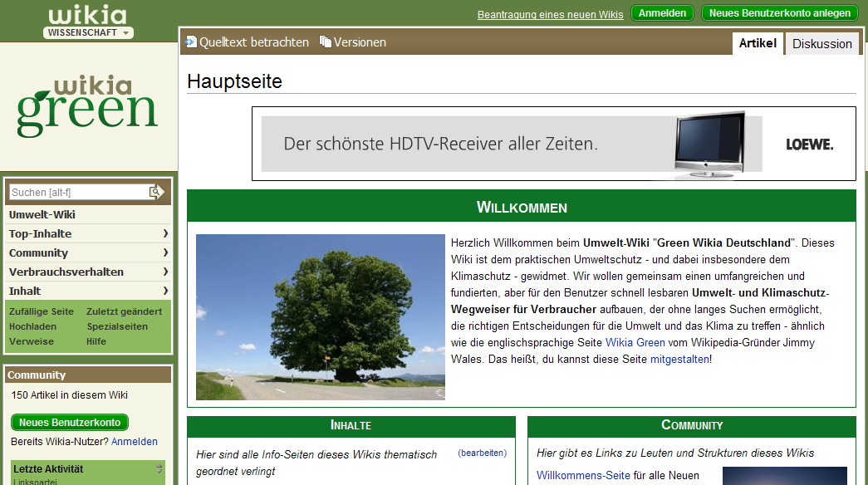Screen dimensions: 868x485
Task: Click the Wikia logo in the header
Action: click(x=87, y=15)
